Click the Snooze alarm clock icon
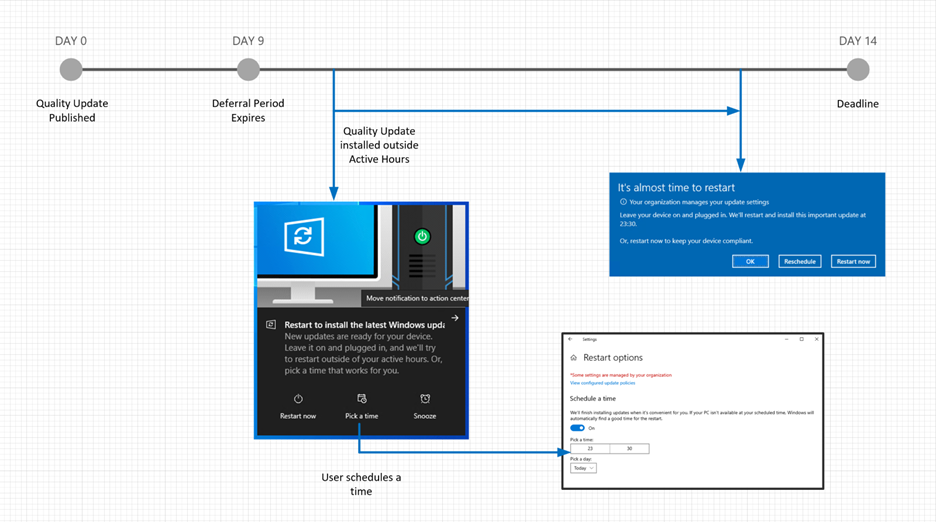Viewport: 936px width, 522px height. 425,399
